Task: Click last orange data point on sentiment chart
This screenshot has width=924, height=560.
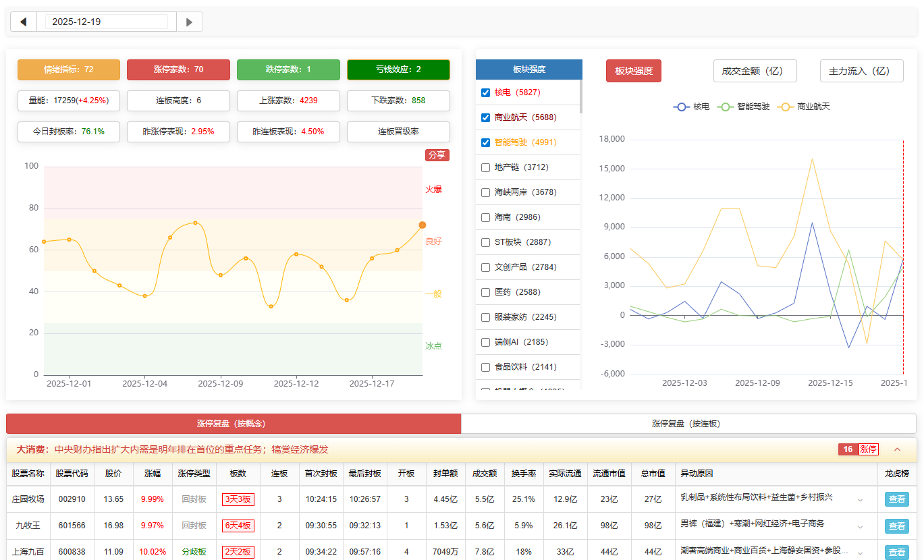Action: [423, 225]
